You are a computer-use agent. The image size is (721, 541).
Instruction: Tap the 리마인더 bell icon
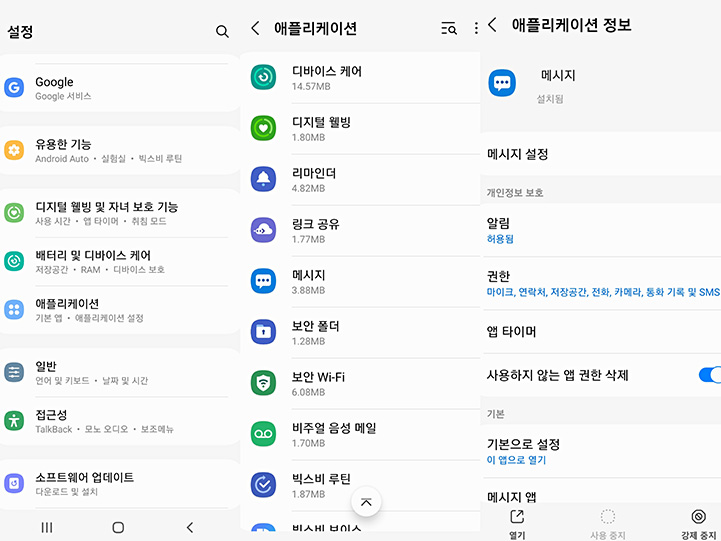263,179
